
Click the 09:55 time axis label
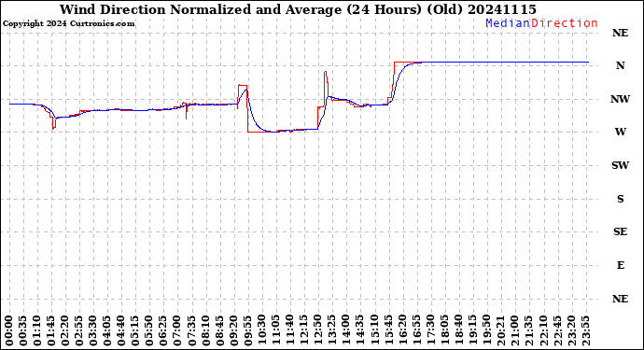click(x=247, y=331)
